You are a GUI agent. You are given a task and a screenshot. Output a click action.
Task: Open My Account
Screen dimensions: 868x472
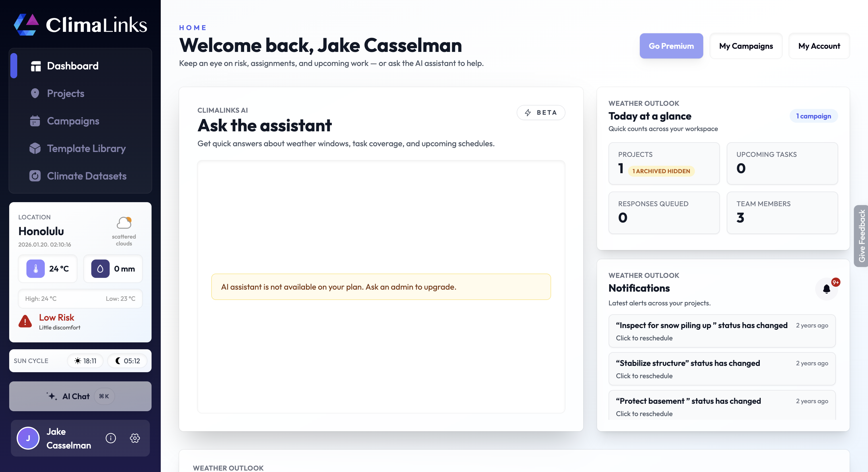coord(819,46)
